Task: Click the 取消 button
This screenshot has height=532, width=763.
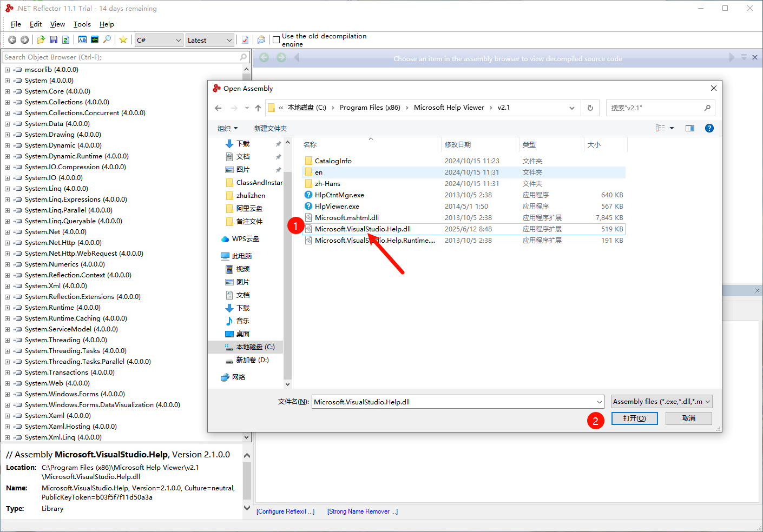Action: coord(689,418)
